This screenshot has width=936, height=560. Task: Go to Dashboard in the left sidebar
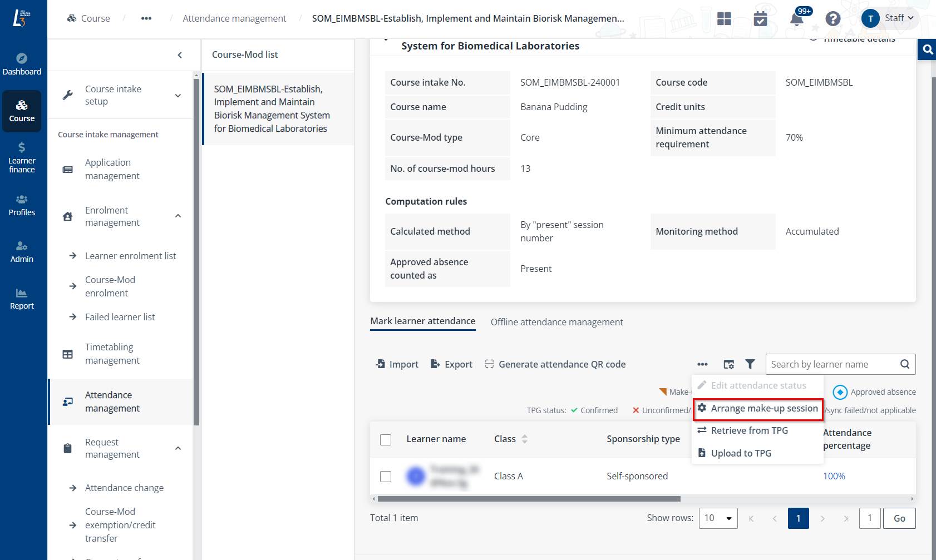click(22, 65)
